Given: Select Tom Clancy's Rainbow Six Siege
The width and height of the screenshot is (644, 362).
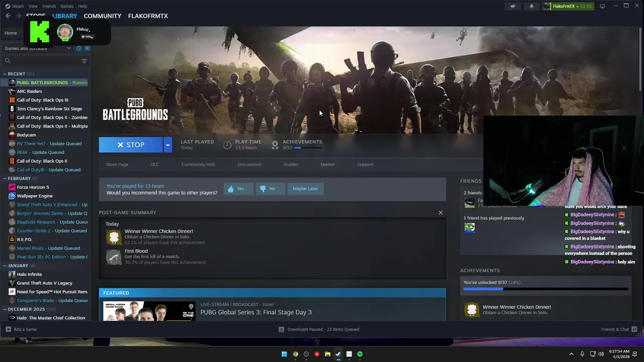Looking at the screenshot, I should click(49, 109).
